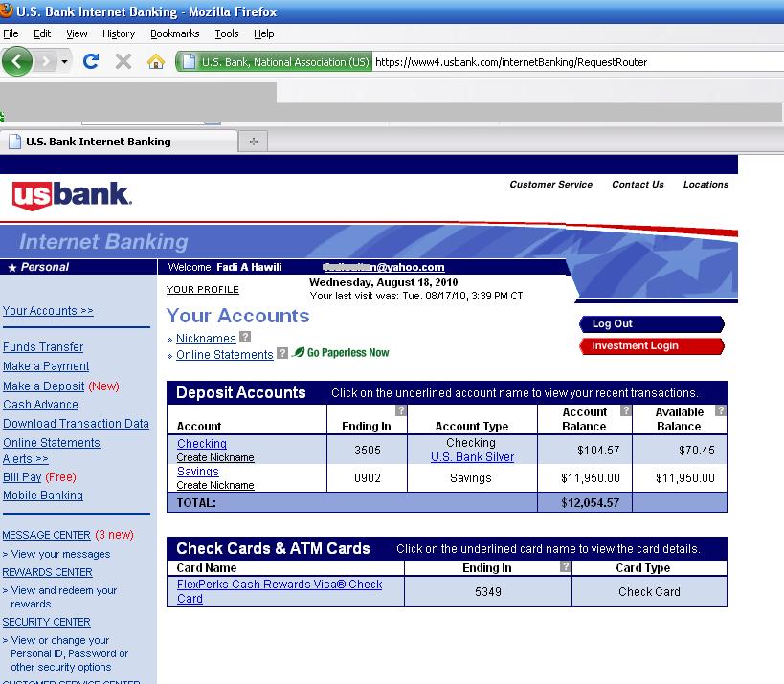Click card ending number 5349

(x=488, y=592)
